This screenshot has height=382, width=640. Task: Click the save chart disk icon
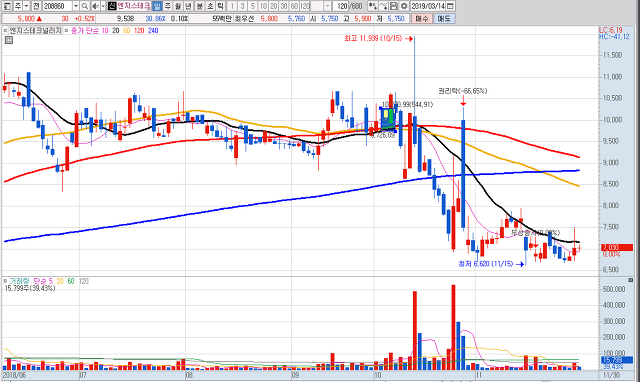point(393,6)
